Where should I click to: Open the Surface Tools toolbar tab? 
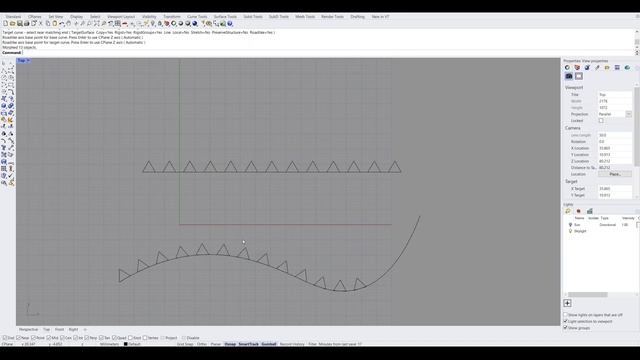point(225,17)
